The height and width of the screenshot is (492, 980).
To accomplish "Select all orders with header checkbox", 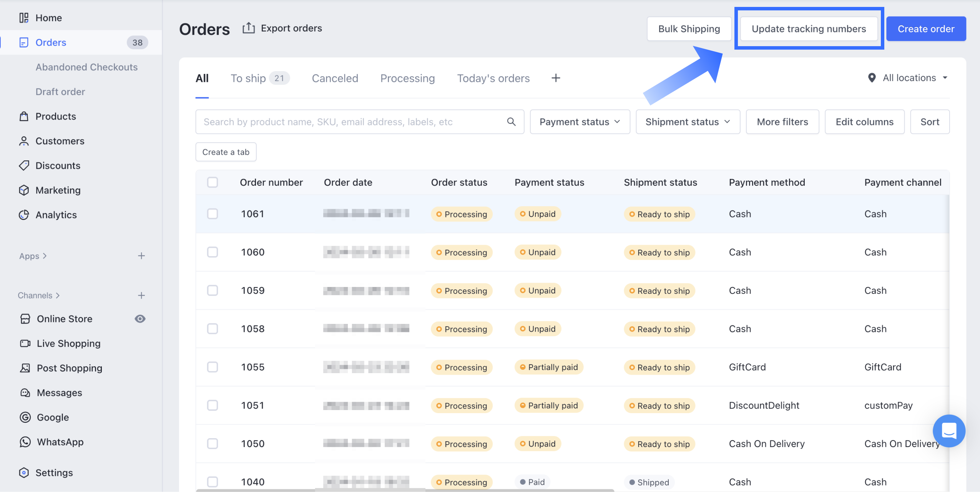I will 213,182.
